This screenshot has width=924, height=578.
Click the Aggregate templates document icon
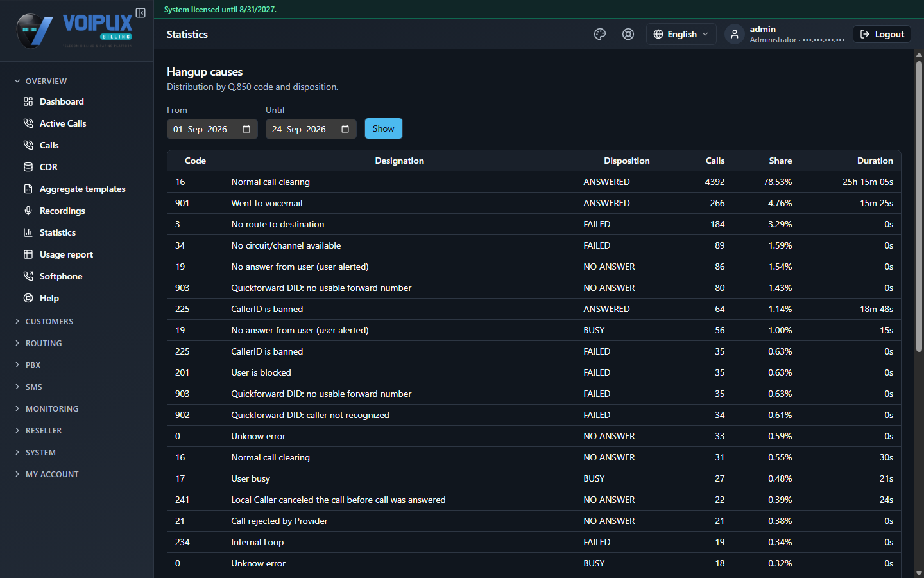(28, 189)
